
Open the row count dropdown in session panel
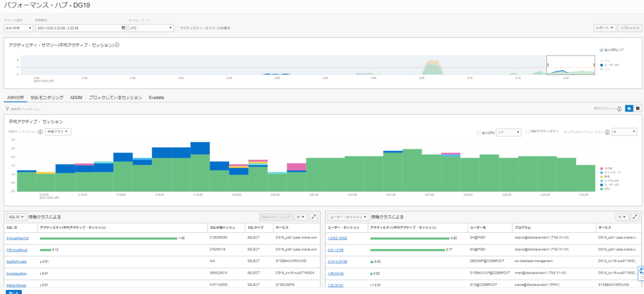click(x=623, y=217)
